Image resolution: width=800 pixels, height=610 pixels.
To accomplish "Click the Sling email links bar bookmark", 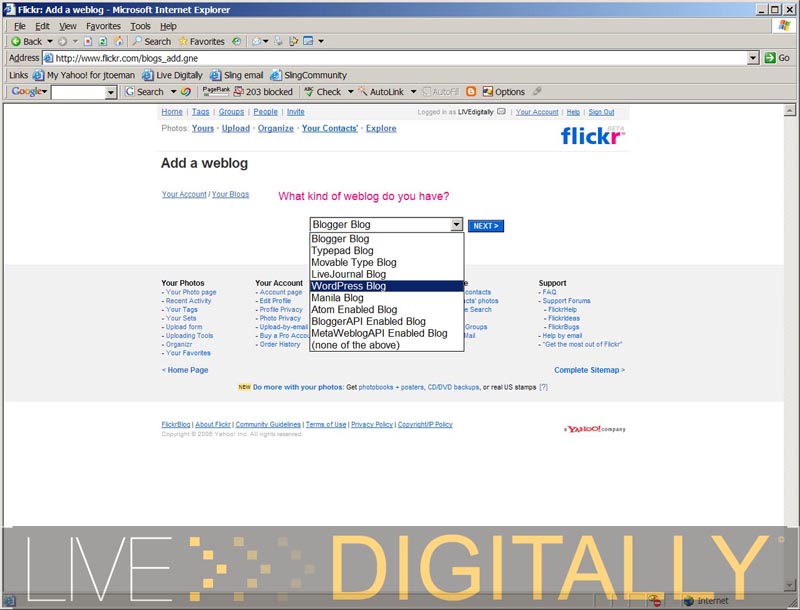I will click(x=236, y=75).
